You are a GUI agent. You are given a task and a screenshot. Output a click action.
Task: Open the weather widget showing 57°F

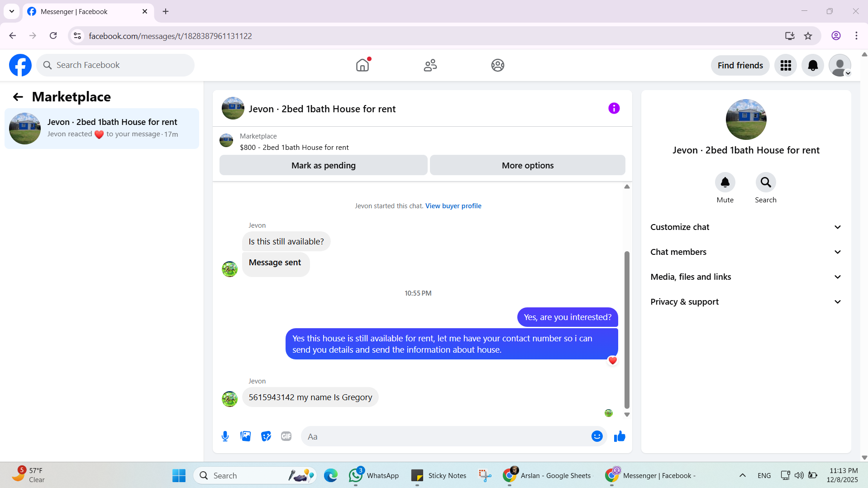click(29, 475)
